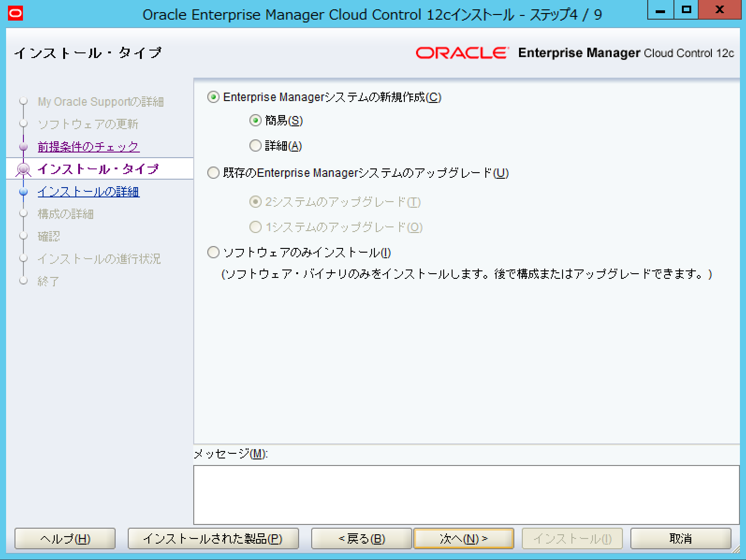Image resolution: width=746 pixels, height=560 pixels.
Task: Select 既存のEnterprise Manager upgrade option
Action: [213, 173]
